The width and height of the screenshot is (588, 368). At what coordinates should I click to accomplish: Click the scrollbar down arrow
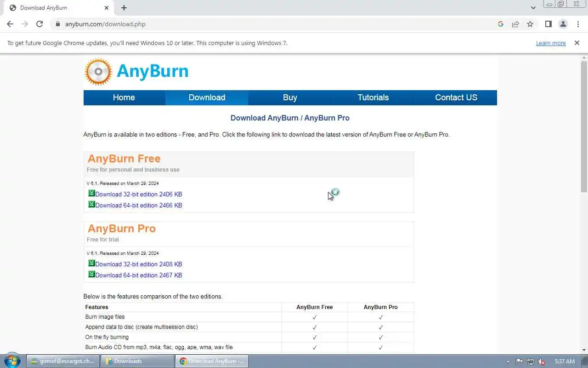point(584,350)
